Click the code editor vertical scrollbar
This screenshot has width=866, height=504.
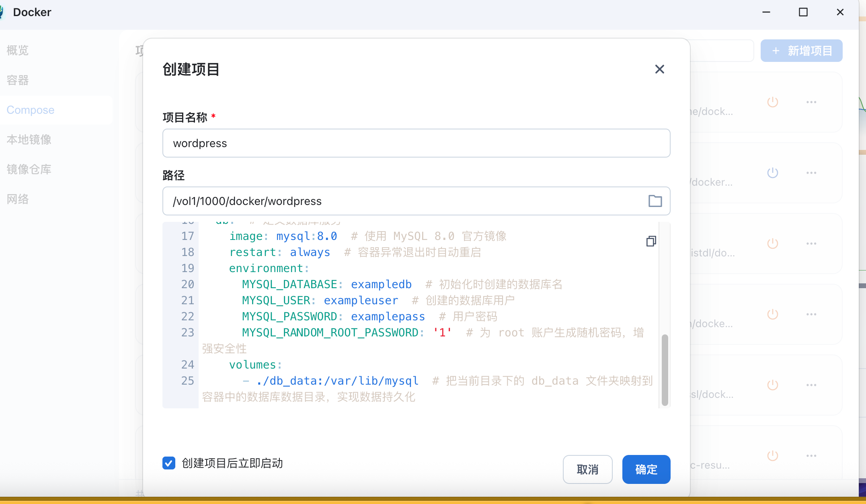[x=665, y=370]
